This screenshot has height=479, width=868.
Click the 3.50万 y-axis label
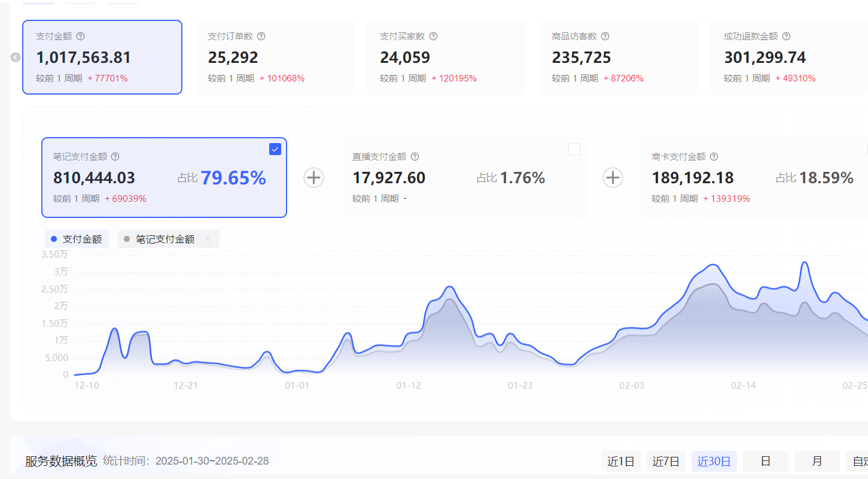point(54,254)
